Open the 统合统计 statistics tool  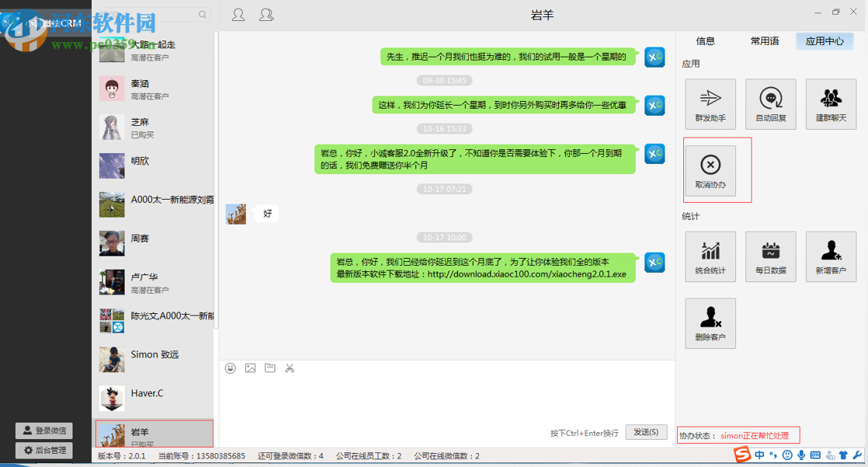coord(710,256)
